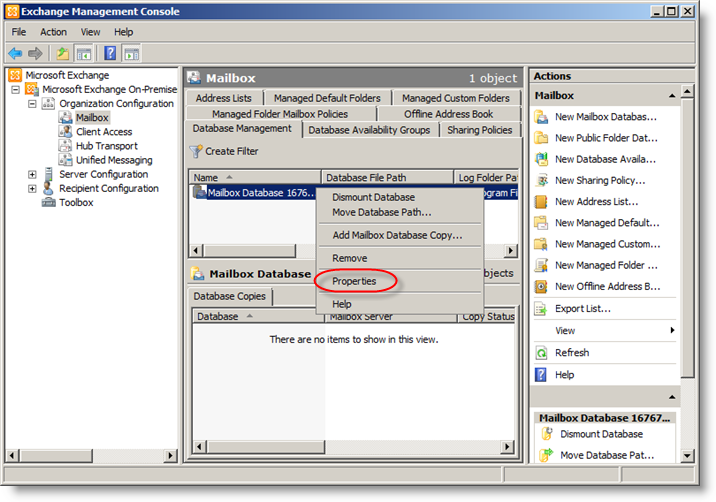Switch to Managed Folder Mailbox Policies tab
Image resolution: width=716 pixels, height=502 pixels.
pos(280,114)
